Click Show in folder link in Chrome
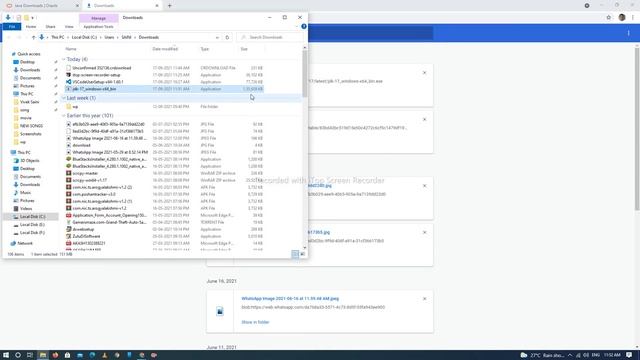640x360 pixels. click(x=255, y=322)
